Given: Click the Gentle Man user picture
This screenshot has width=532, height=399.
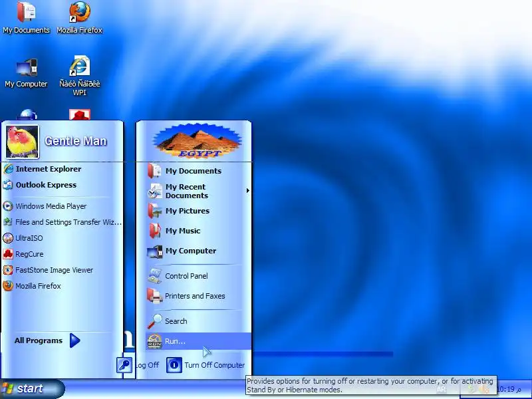Looking at the screenshot, I should pos(23,142).
